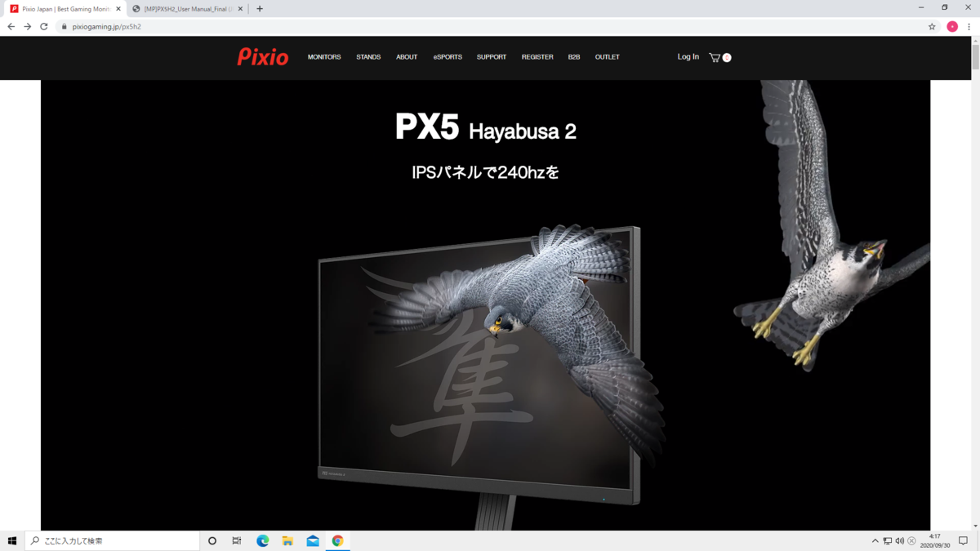This screenshot has width=980, height=551.
Task: Click the address bar URL field
Action: [490, 26]
